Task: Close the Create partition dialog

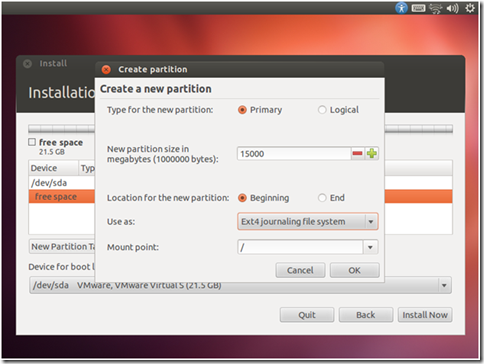Action: [106, 69]
